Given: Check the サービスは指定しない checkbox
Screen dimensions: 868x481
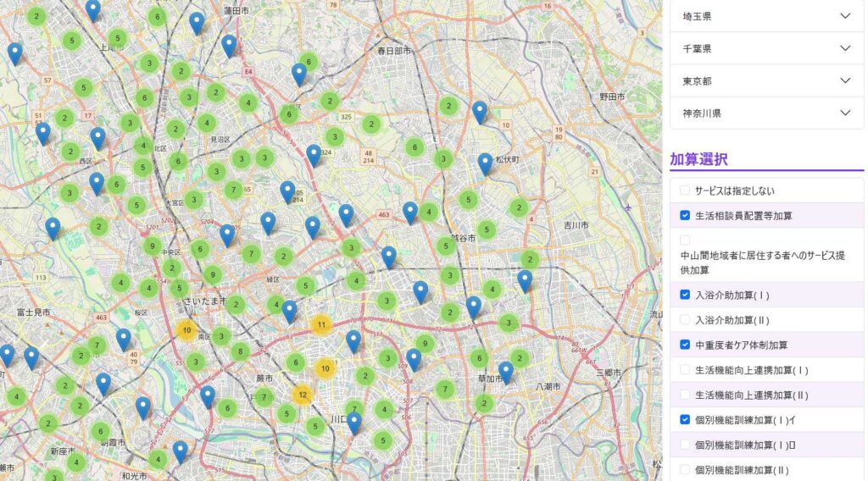Looking at the screenshot, I should [685, 191].
